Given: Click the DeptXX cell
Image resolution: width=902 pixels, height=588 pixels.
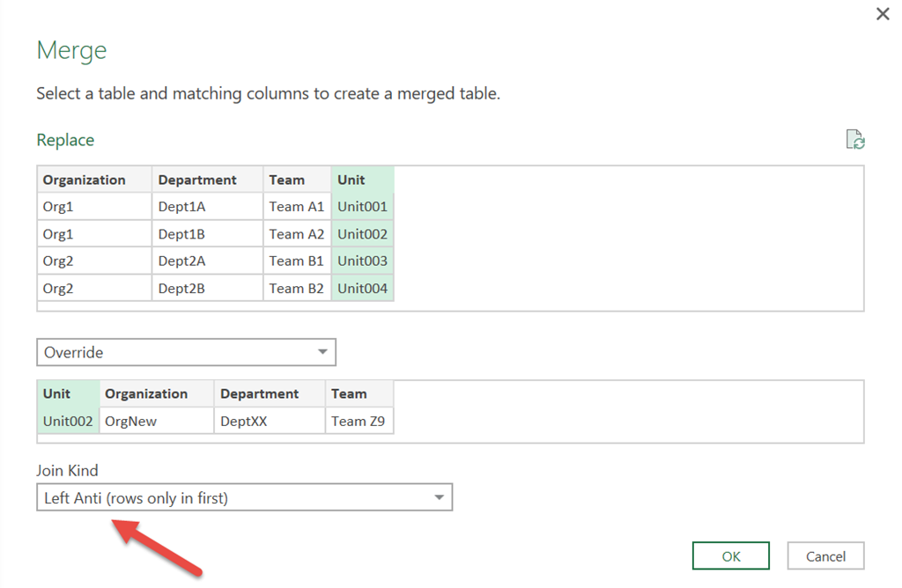Looking at the screenshot, I should pos(270,422).
